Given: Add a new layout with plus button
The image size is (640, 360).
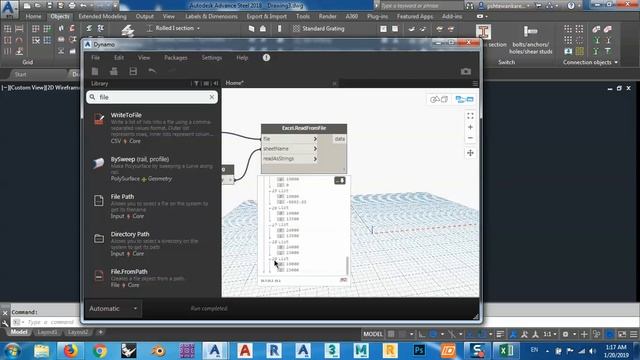Looking at the screenshot, I should 100,332.
